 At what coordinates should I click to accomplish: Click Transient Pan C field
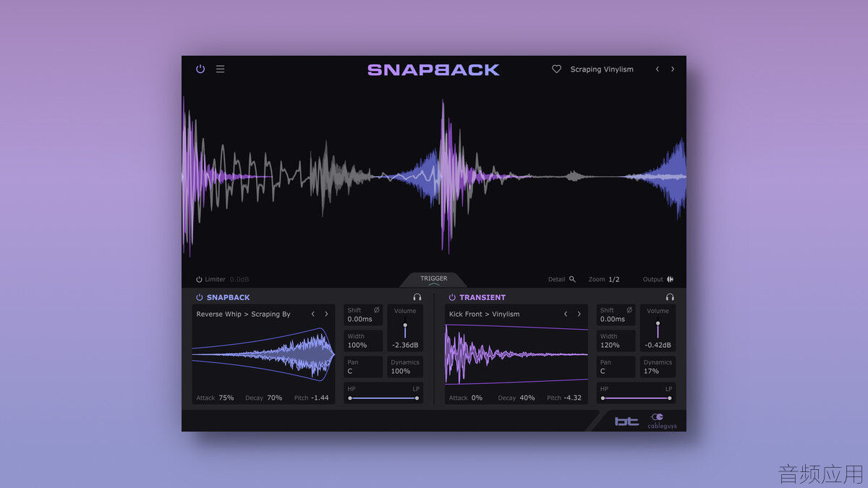tap(616, 367)
